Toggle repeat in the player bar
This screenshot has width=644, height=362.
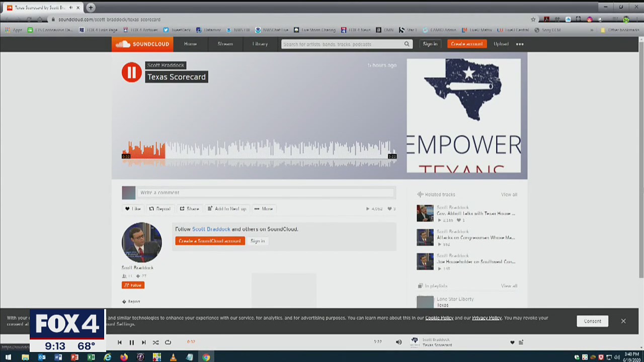pyautogui.click(x=168, y=342)
